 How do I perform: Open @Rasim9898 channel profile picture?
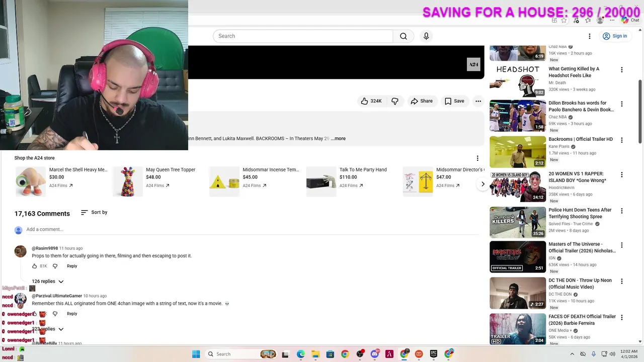pos(20,251)
